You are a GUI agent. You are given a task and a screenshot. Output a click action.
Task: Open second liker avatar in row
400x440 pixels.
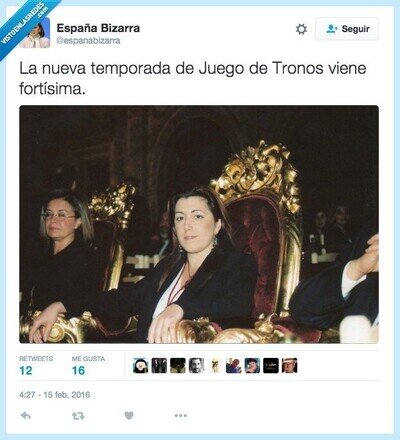(159, 366)
